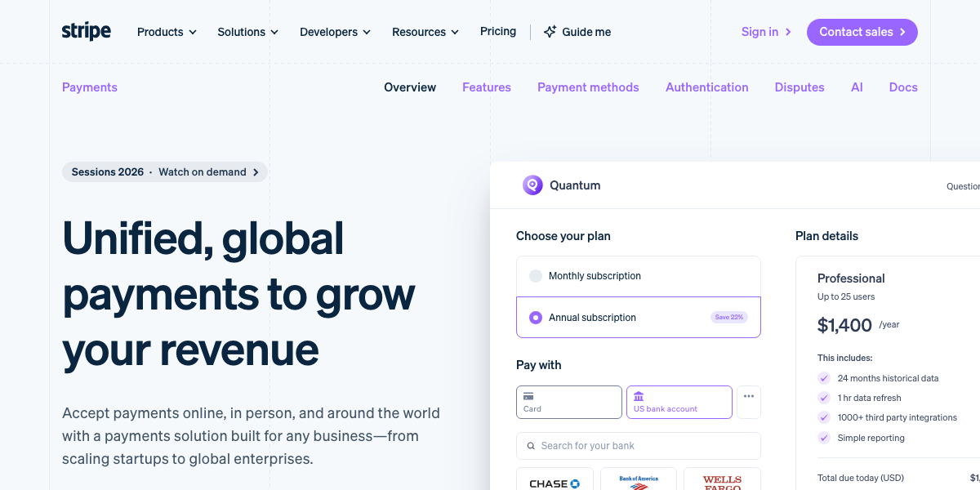Select the Chase bank logo
The width and height of the screenshot is (980, 490).
(555, 483)
